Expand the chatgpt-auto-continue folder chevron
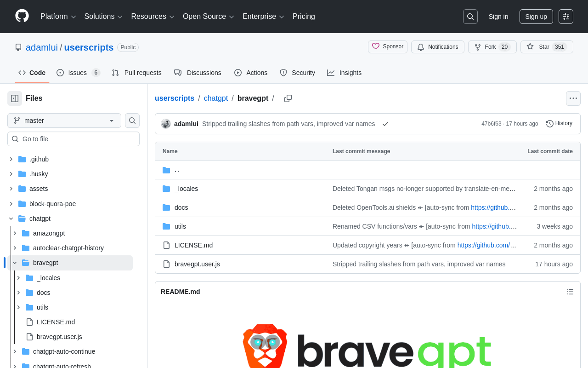 click(x=15, y=351)
